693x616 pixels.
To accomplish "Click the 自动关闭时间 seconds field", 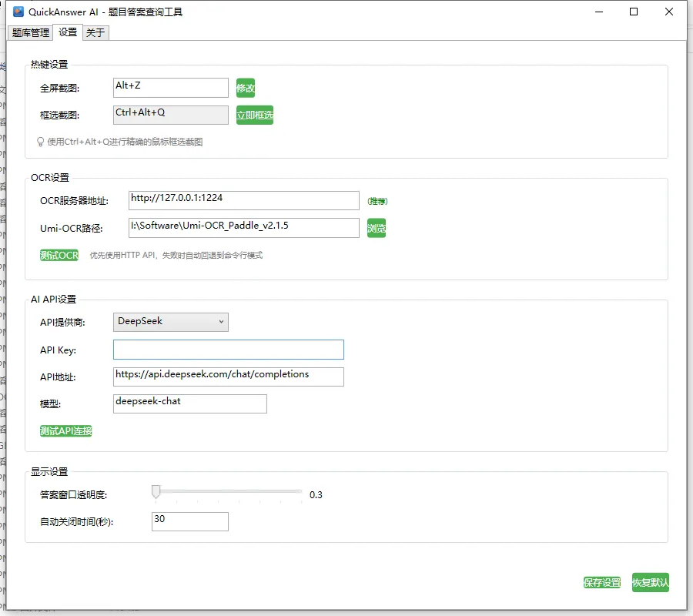I will coord(190,521).
